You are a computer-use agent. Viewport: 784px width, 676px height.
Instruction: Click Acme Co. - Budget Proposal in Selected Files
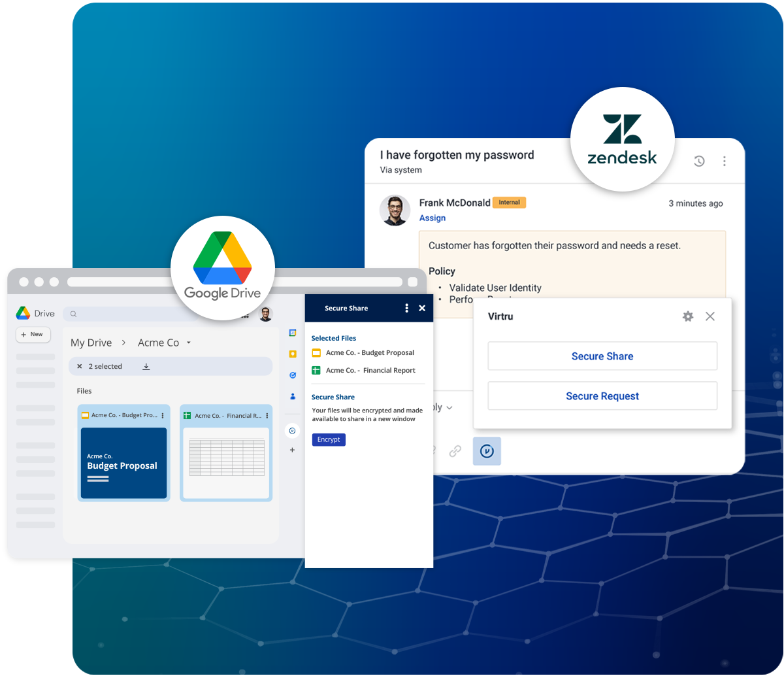pos(370,352)
